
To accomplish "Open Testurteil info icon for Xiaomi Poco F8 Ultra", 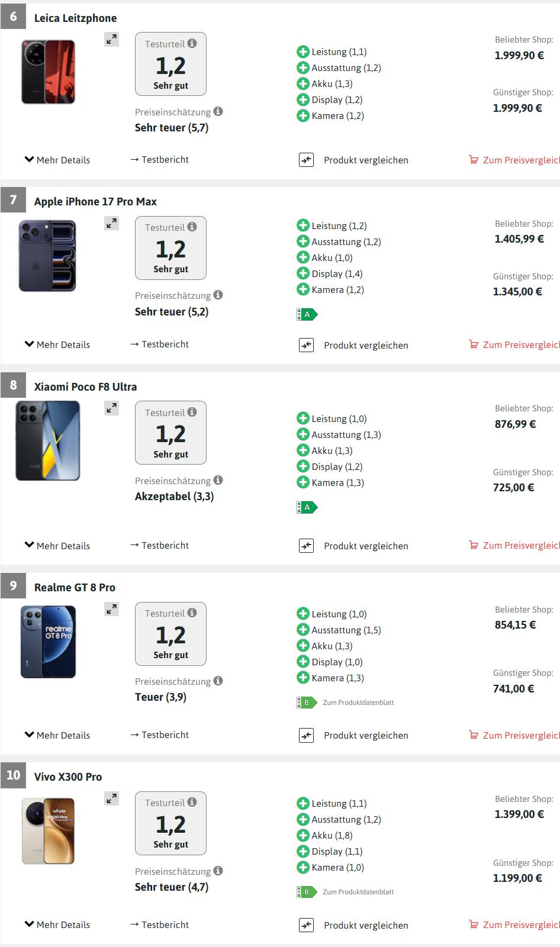I will coord(192,412).
